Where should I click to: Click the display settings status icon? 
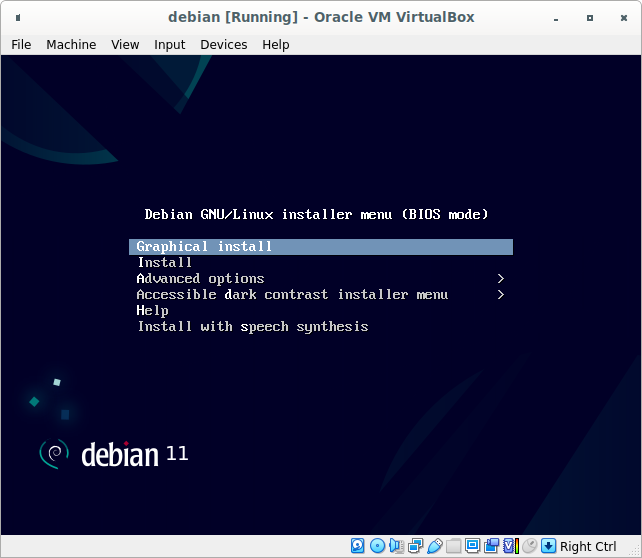[472, 546]
